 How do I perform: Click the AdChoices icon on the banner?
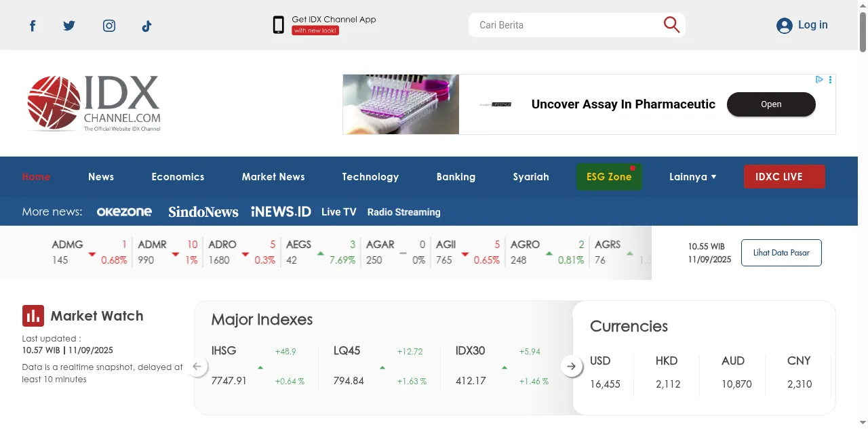(819, 79)
